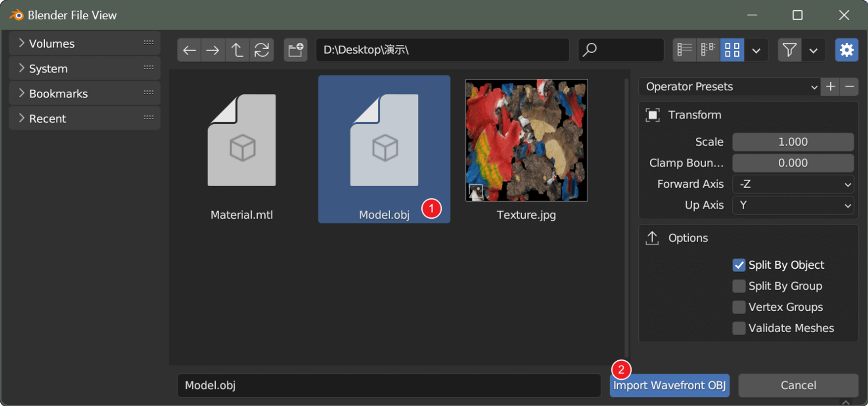Uncheck Split By Object
The height and width of the screenshot is (406, 868).
pyautogui.click(x=739, y=265)
